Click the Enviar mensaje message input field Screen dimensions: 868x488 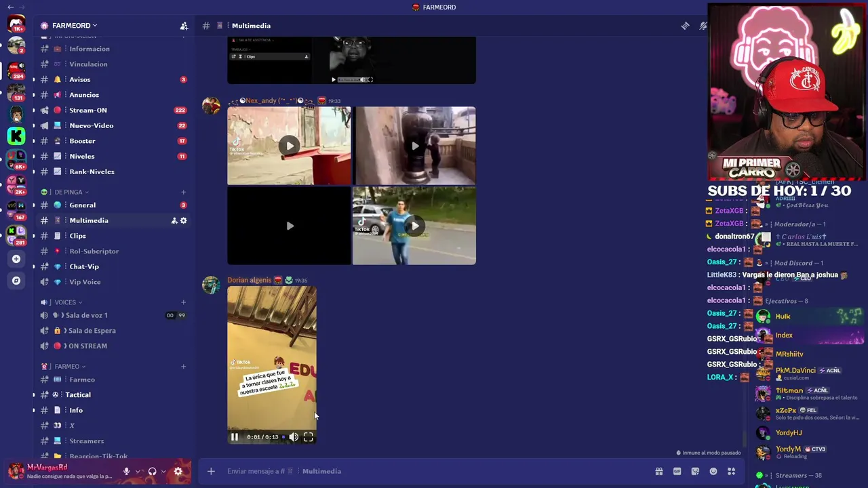[434, 471]
